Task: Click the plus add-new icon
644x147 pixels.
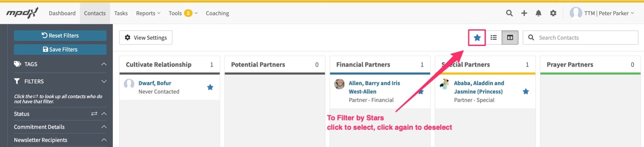Action: click(x=524, y=13)
